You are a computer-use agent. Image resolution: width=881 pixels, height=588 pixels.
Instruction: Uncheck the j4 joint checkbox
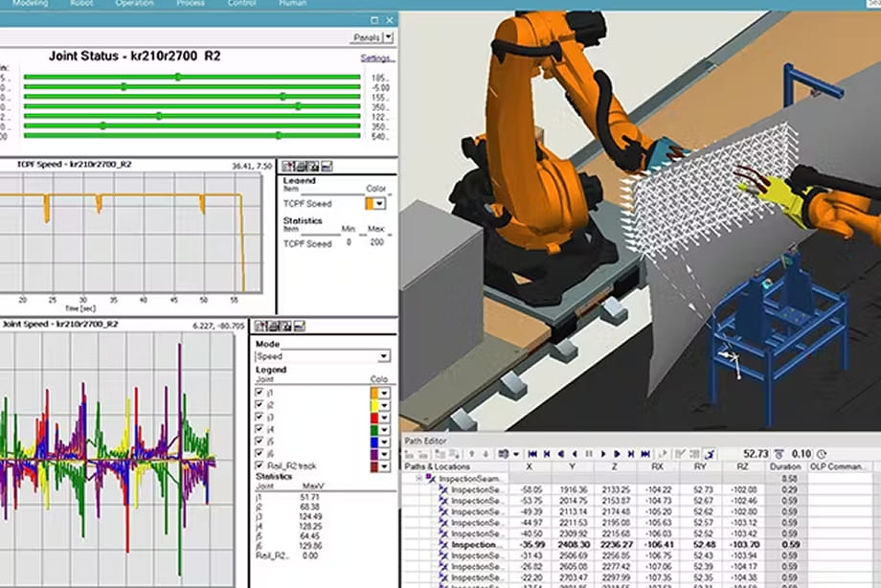(259, 429)
